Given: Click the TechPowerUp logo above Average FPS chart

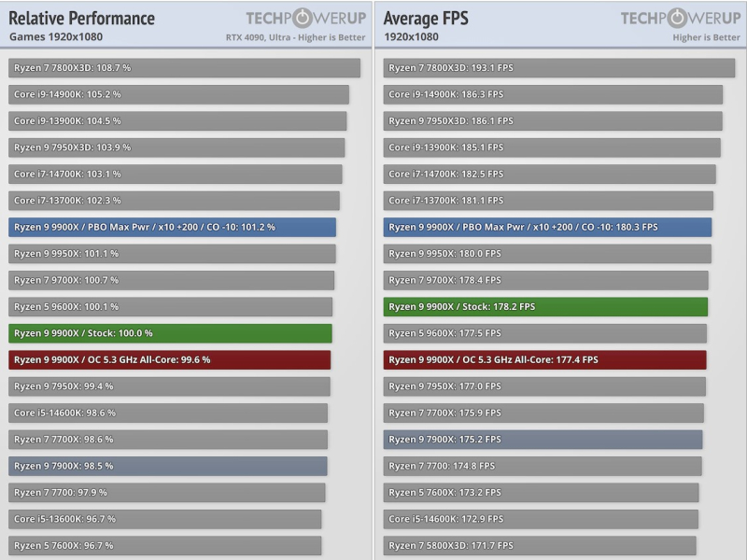Looking at the screenshot, I should point(680,18).
